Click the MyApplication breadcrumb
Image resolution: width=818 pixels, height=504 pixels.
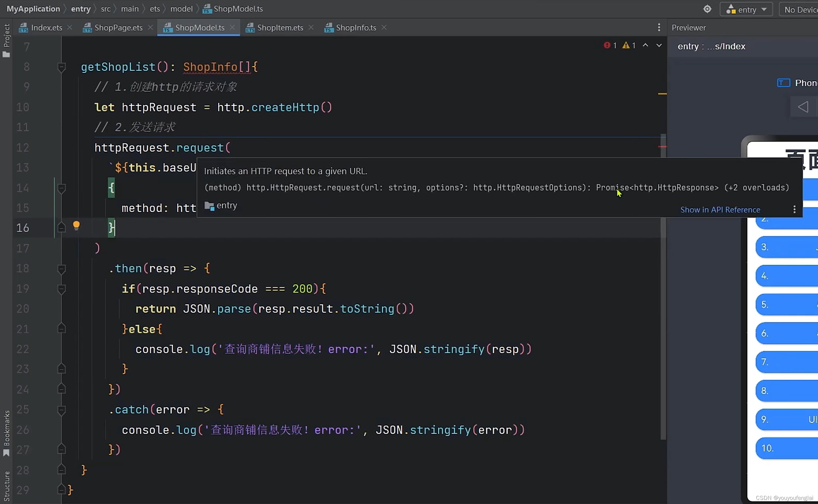click(x=33, y=9)
